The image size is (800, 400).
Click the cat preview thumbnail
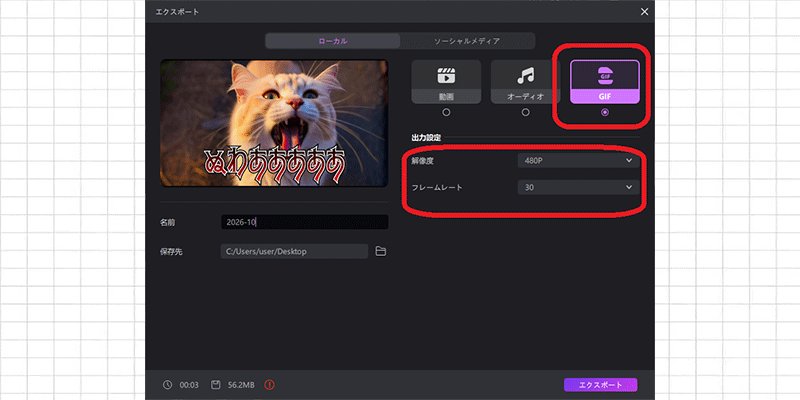click(x=274, y=123)
